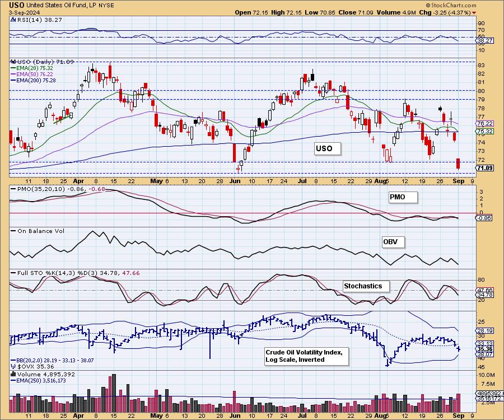Click the Close 71.09 header value

pyautogui.click(x=356, y=12)
